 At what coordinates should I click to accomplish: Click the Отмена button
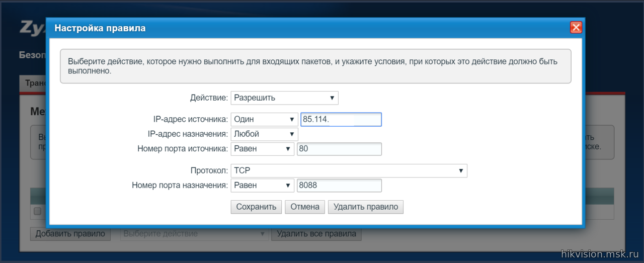click(305, 207)
